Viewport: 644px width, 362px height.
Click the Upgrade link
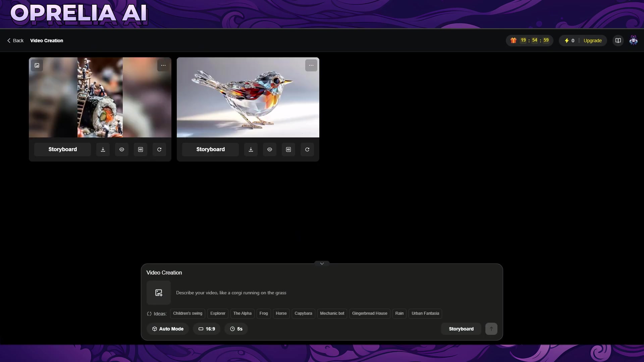pyautogui.click(x=592, y=41)
